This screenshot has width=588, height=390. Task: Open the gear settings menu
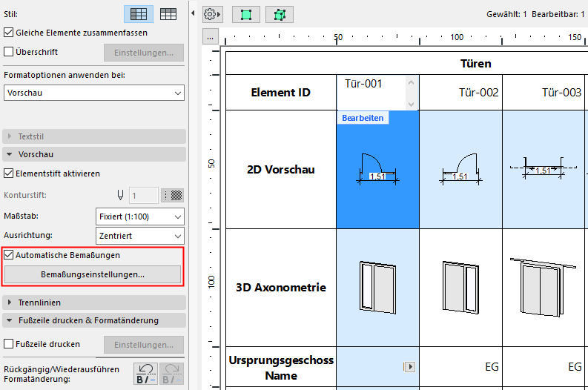pos(212,15)
